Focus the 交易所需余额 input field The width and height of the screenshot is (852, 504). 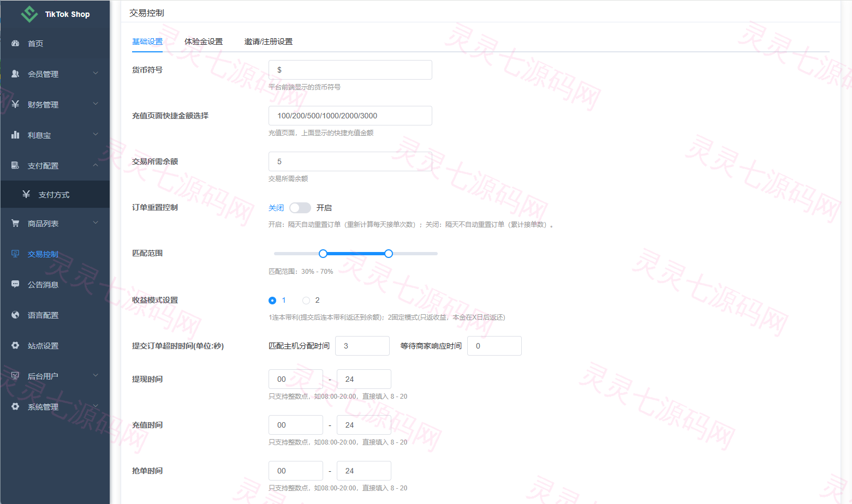[x=350, y=161]
